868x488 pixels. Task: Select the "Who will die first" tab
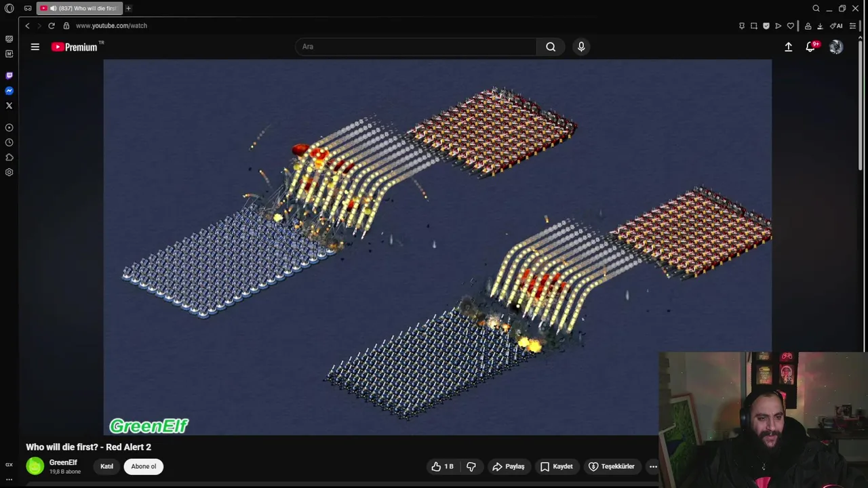coord(79,8)
